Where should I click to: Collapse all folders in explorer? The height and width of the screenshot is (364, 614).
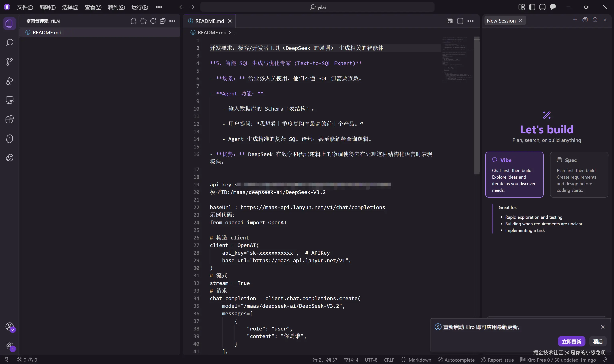[x=162, y=21]
